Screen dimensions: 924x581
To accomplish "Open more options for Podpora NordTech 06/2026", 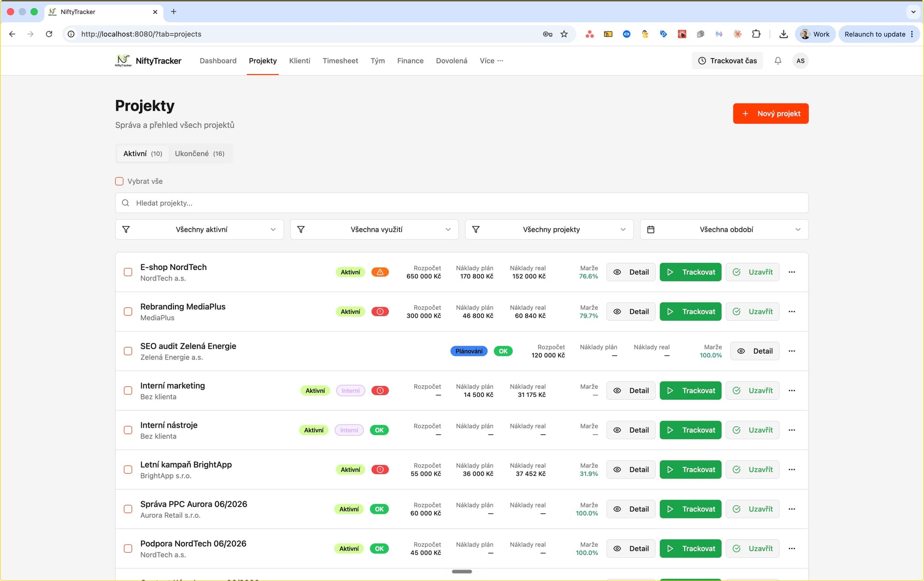I will pyautogui.click(x=792, y=549).
